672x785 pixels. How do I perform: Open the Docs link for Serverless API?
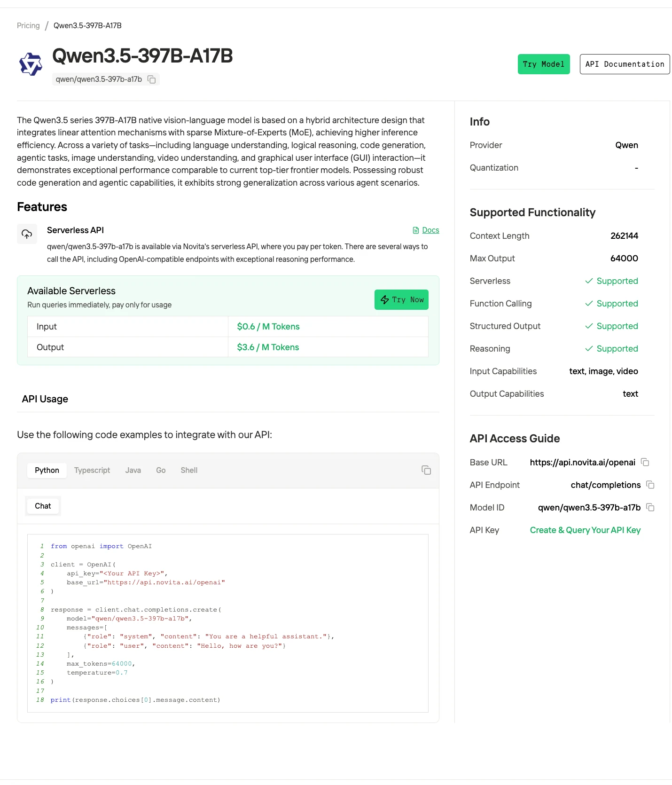point(426,230)
